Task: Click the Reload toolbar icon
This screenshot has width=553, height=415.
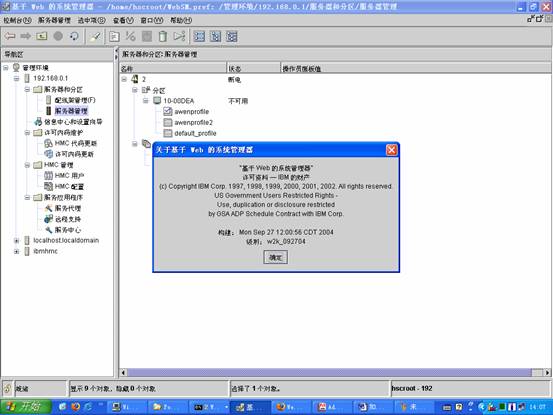Action: pyautogui.click(x=74, y=36)
